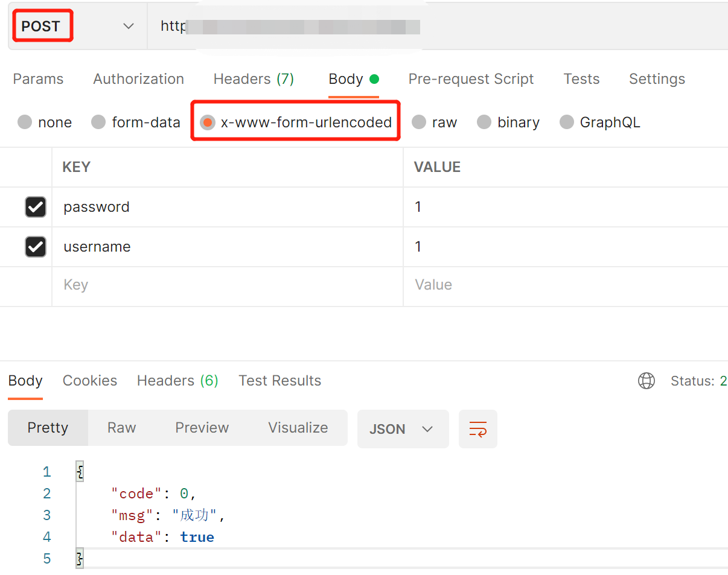Image resolution: width=728 pixels, height=575 pixels.
Task: Click the green dot on the Body tab
Action: pos(374,79)
